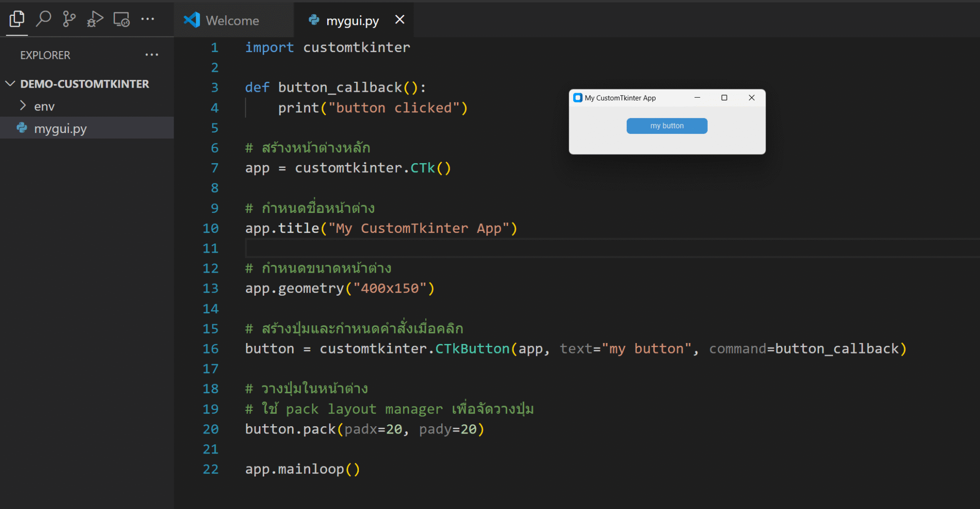Screen dimensions: 980x509
Task: Click line number 16 in the editor gutter
Action: coord(211,349)
